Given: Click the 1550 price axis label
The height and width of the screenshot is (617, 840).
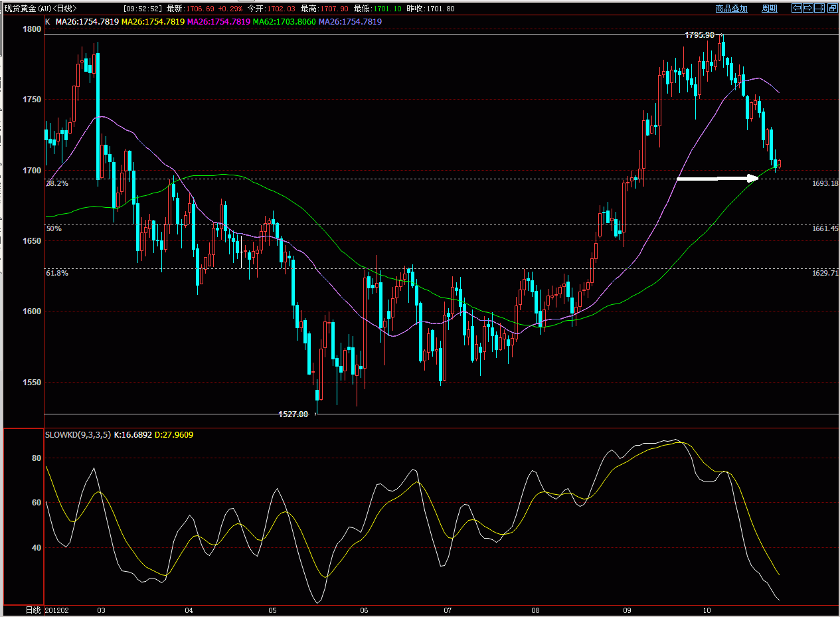Looking at the screenshot, I should click(x=32, y=383).
